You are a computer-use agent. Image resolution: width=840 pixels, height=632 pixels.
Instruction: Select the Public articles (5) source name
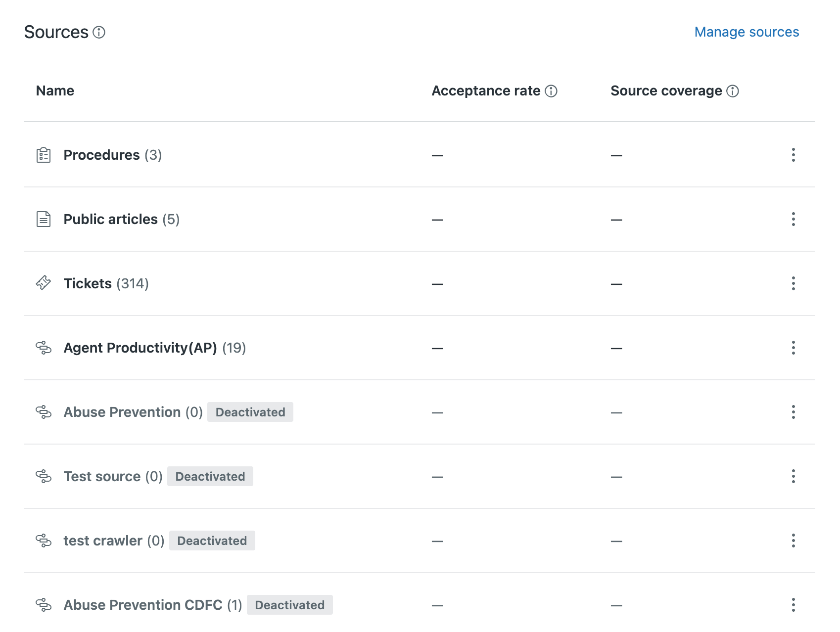(122, 220)
